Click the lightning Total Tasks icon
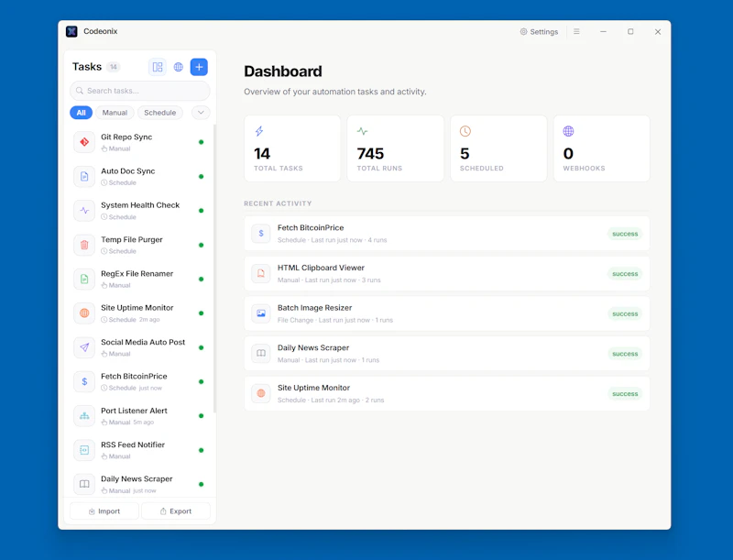Screen dimensions: 733x560 pyautogui.click(x=259, y=131)
